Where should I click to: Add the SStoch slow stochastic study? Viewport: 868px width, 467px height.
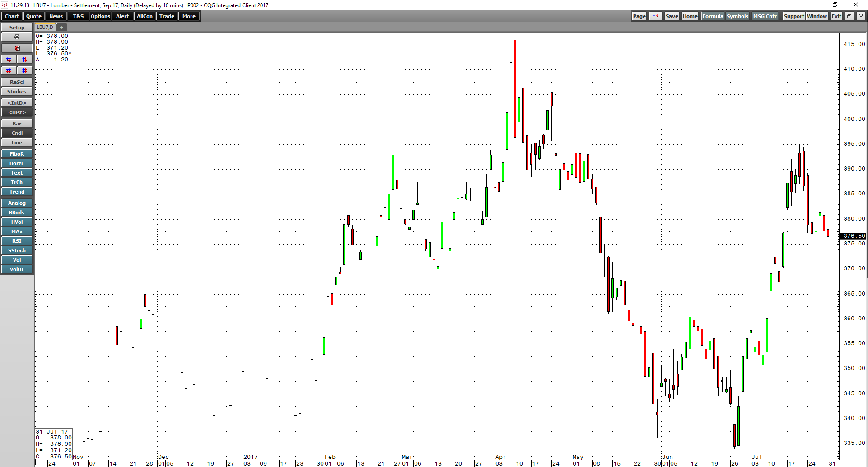click(x=17, y=250)
